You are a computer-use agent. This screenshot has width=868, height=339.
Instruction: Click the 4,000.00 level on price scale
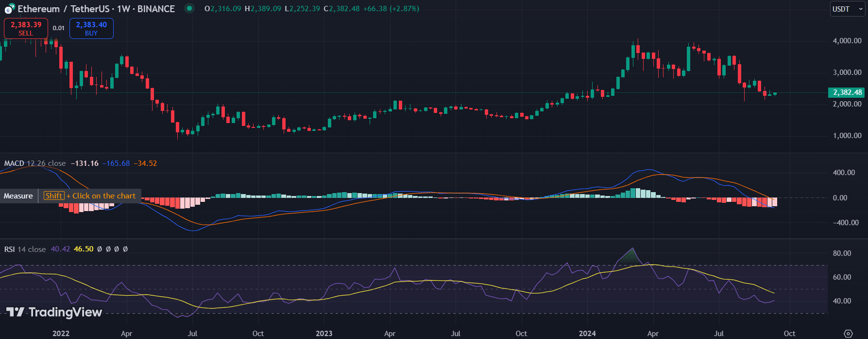(847, 41)
